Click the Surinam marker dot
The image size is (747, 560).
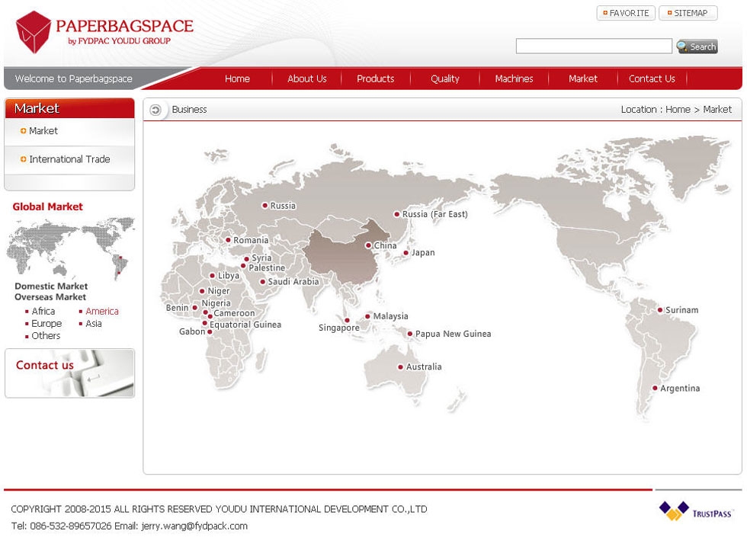(660, 310)
